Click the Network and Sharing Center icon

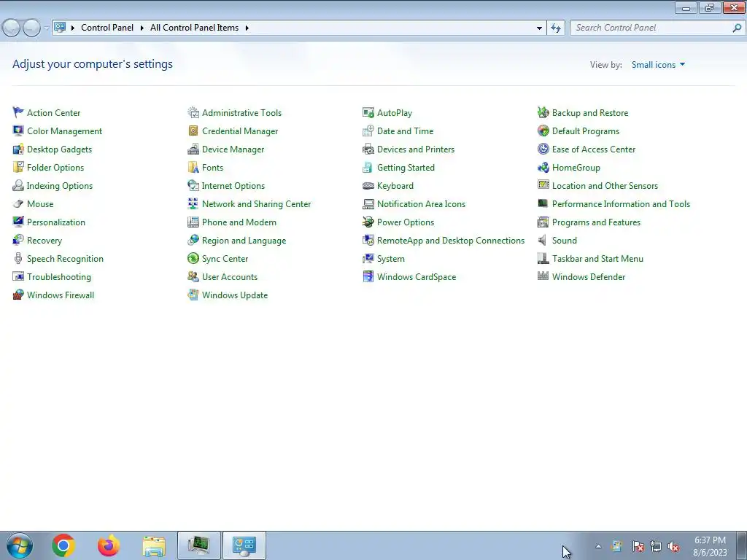click(193, 204)
